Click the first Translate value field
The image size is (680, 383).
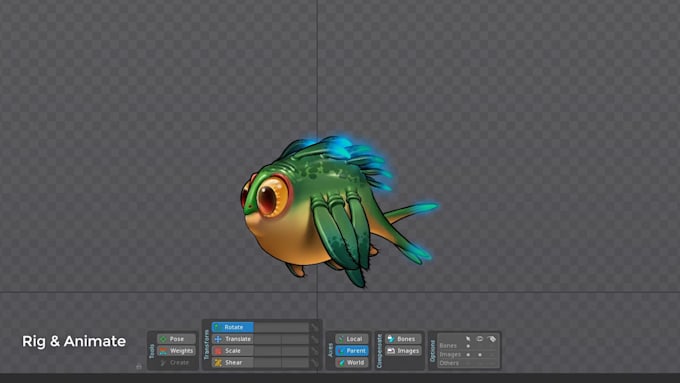click(268, 339)
